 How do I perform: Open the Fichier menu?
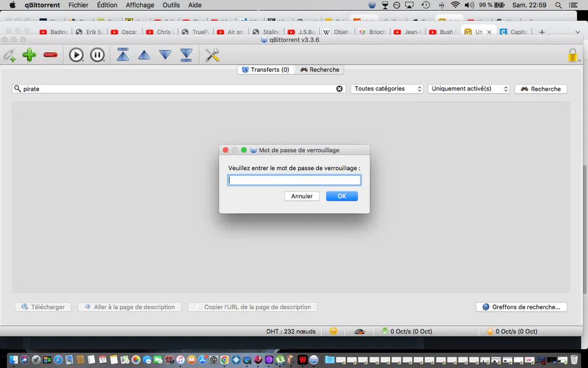(78, 5)
